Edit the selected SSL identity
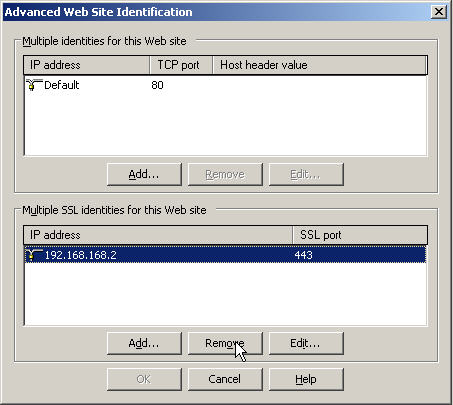 click(306, 343)
